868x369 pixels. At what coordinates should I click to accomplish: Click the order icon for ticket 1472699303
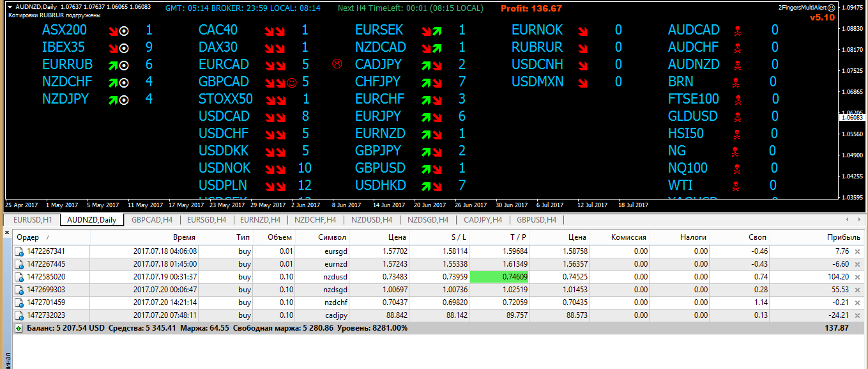point(19,290)
